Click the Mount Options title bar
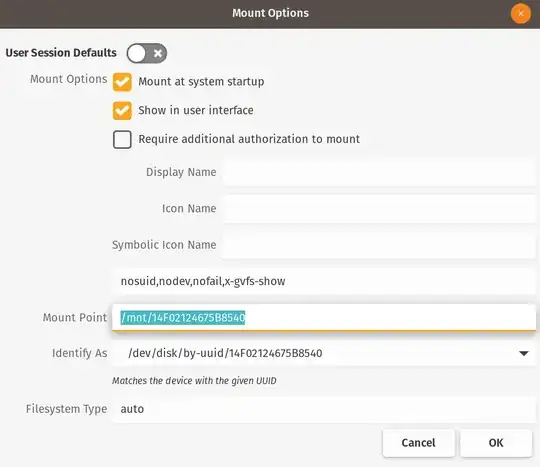The image size is (540, 467). point(270,14)
